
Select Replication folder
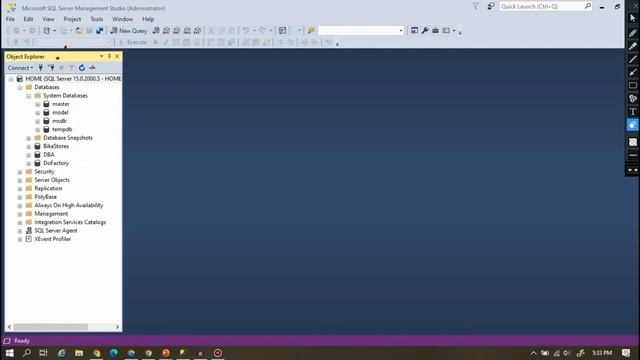[x=48, y=188]
